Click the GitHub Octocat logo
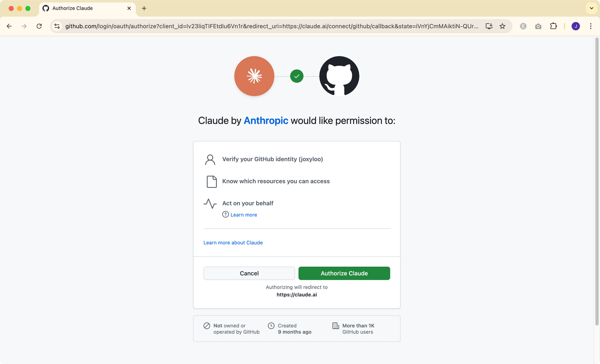The image size is (600, 364). (339, 76)
